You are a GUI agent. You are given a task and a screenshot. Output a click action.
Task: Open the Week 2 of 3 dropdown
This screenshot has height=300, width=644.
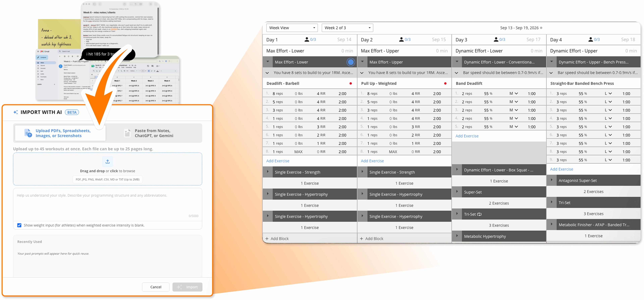click(x=347, y=28)
